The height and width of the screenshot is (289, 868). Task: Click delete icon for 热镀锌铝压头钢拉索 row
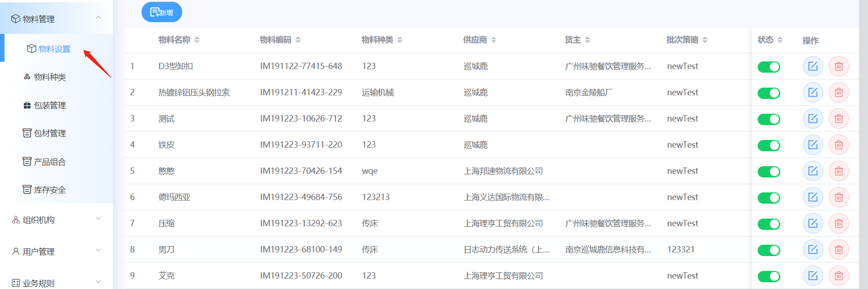[839, 93]
